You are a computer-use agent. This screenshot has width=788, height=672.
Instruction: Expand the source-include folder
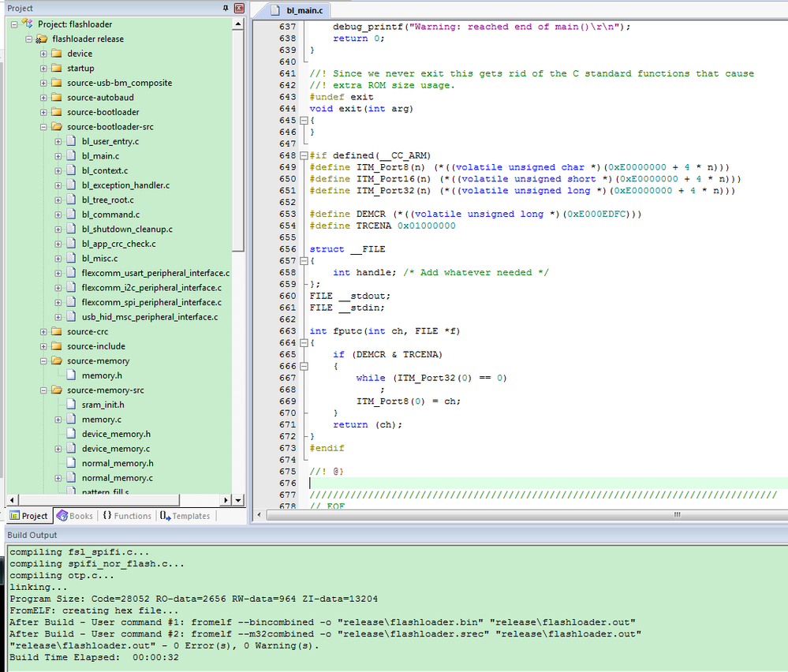point(43,346)
